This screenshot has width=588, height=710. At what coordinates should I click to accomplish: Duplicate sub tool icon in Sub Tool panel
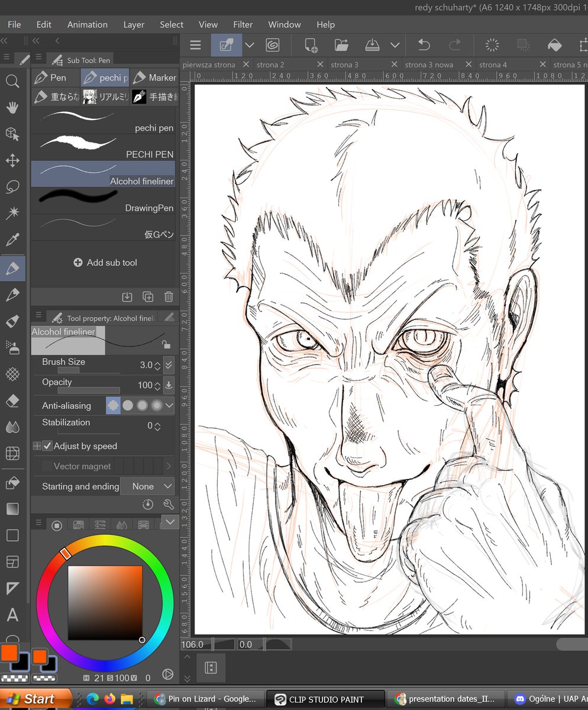(x=148, y=297)
